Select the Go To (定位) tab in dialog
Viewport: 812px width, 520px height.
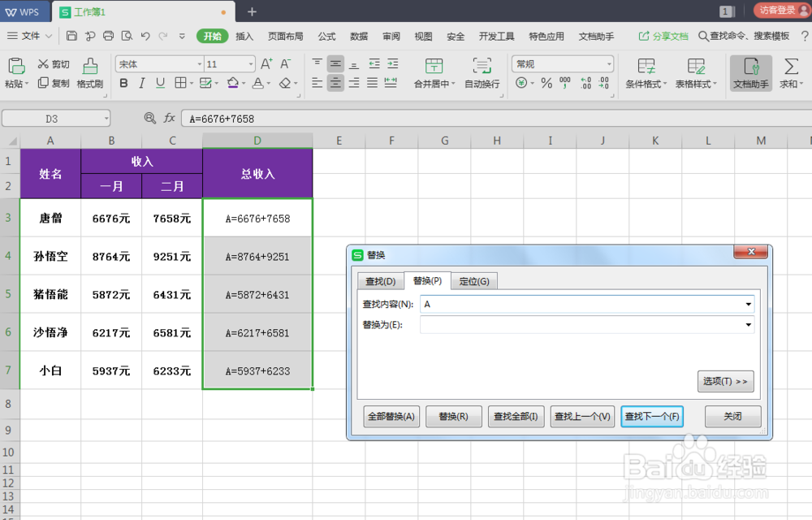[474, 281]
